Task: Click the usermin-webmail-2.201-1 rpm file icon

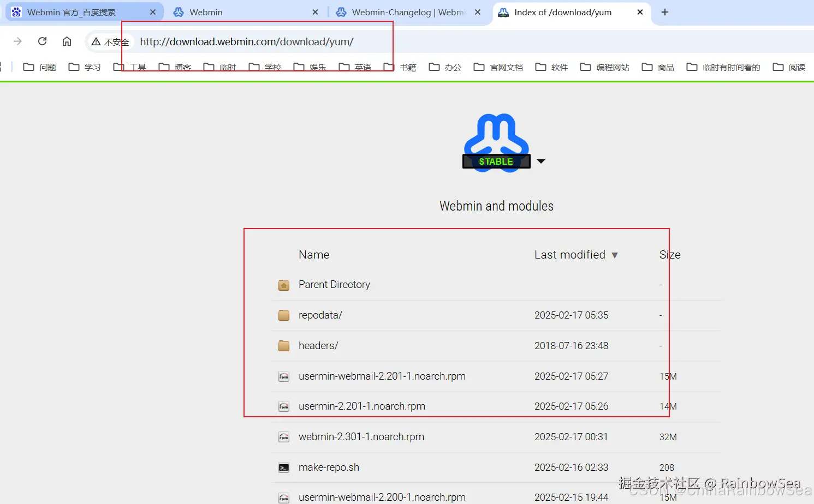Action: tap(284, 376)
